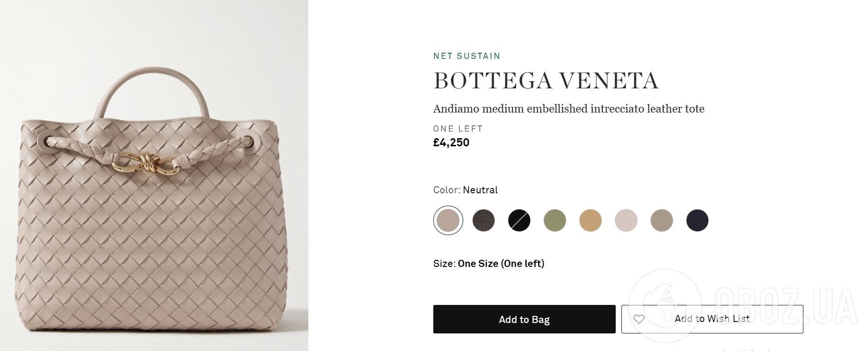Select the taupe grey color swatch
The image size is (868, 351).
tap(662, 220)
